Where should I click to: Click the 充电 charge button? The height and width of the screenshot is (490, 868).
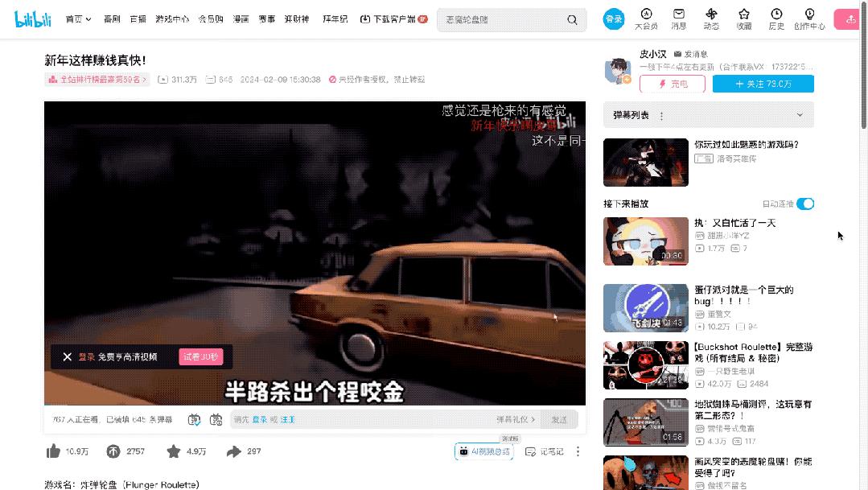point(673,84)
